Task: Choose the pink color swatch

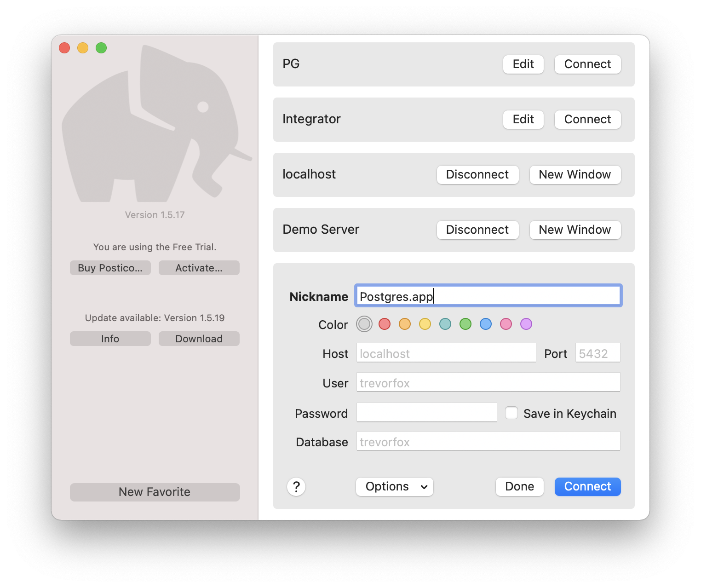Action: tap(506, 324)
